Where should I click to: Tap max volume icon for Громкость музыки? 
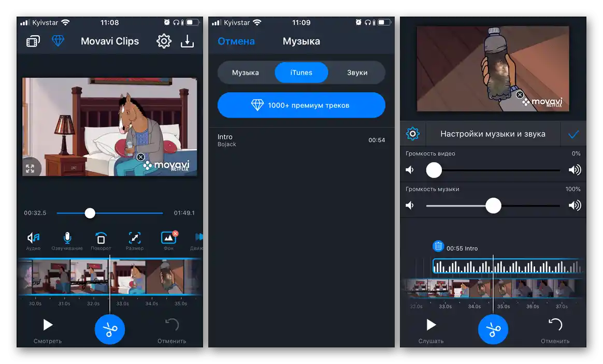[575, 206]
